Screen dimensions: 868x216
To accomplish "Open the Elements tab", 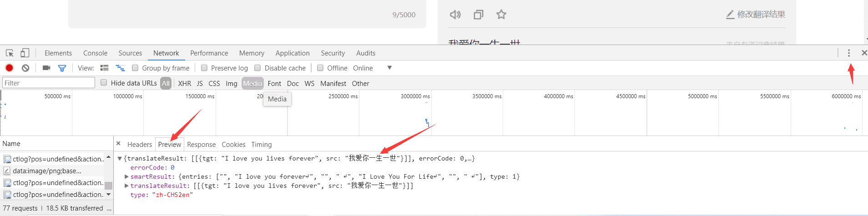I will pyautogui.click(x=58, y=53).
